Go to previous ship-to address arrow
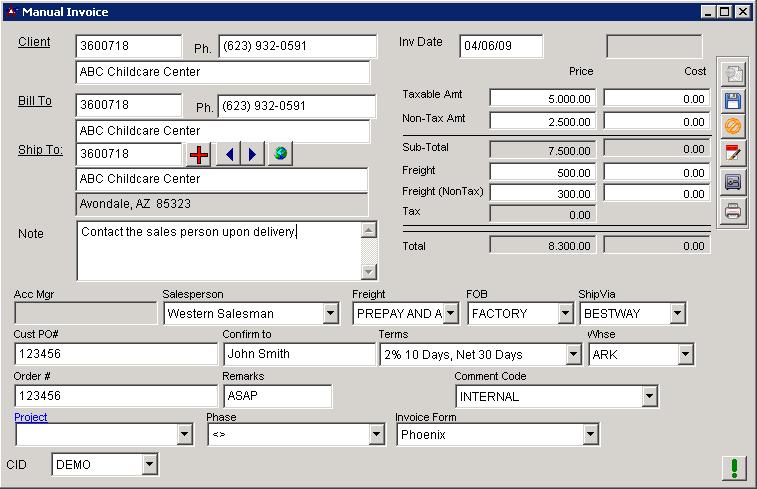 tap(230, 154)
